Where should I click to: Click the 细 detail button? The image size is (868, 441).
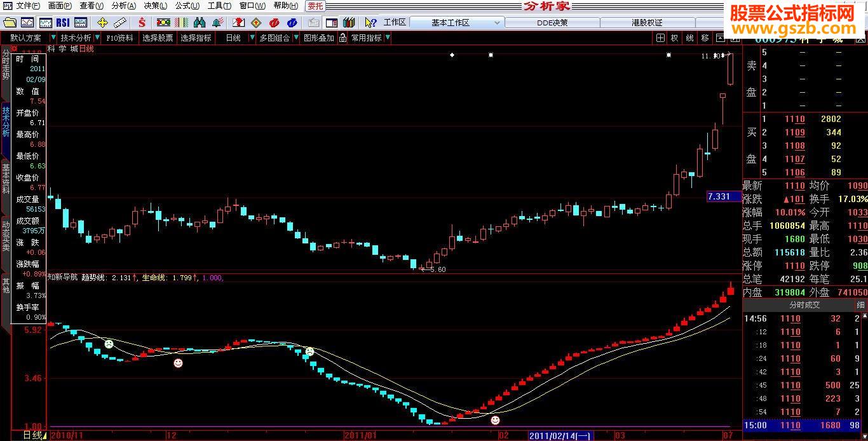click(x=861, y=305)
